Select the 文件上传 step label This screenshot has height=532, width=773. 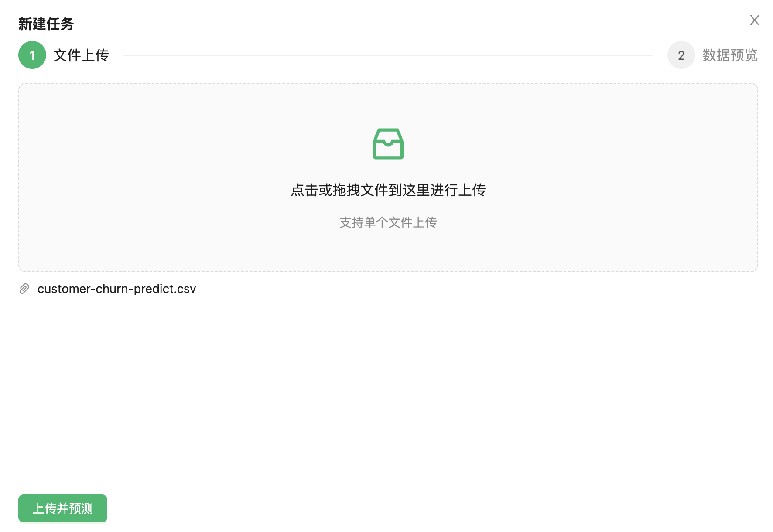point(81,55)
